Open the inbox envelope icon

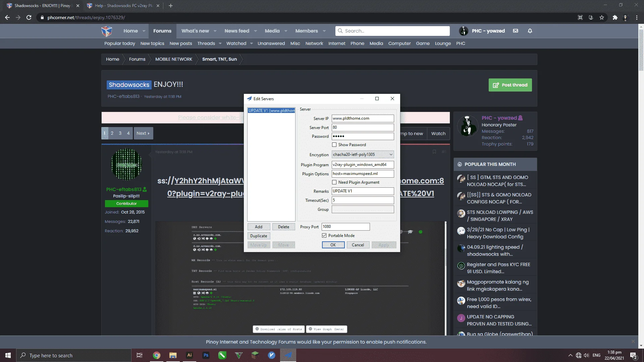point(516,31)
